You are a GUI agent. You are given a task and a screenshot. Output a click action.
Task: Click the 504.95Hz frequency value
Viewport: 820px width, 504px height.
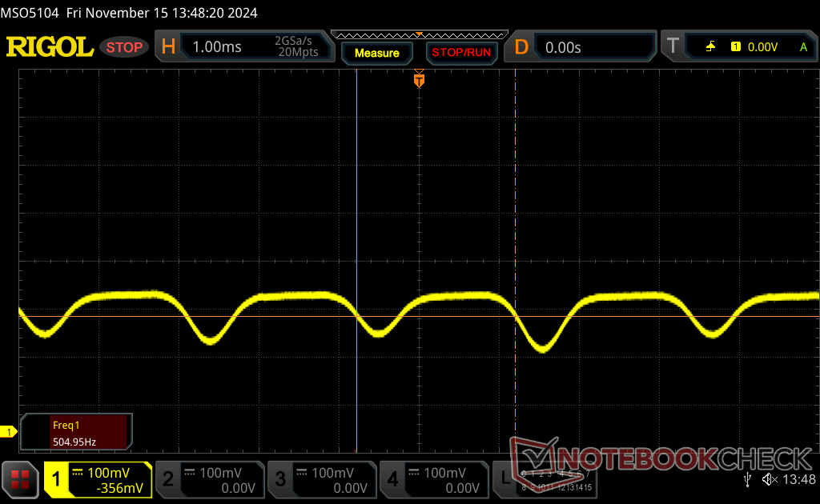click(x=74, y=442)
